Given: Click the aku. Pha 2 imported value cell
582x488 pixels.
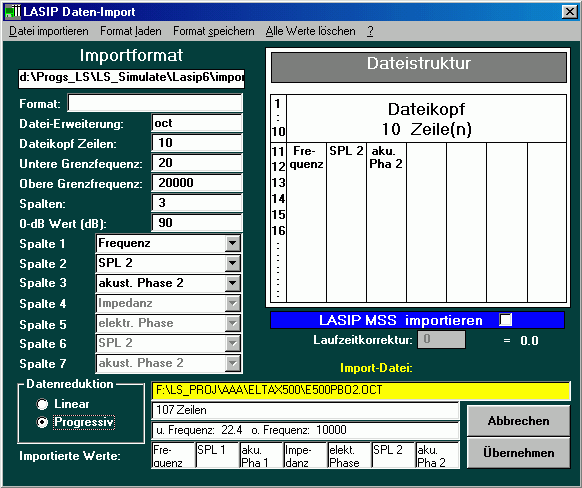Looking at the screenshot, I should [438, 455].
